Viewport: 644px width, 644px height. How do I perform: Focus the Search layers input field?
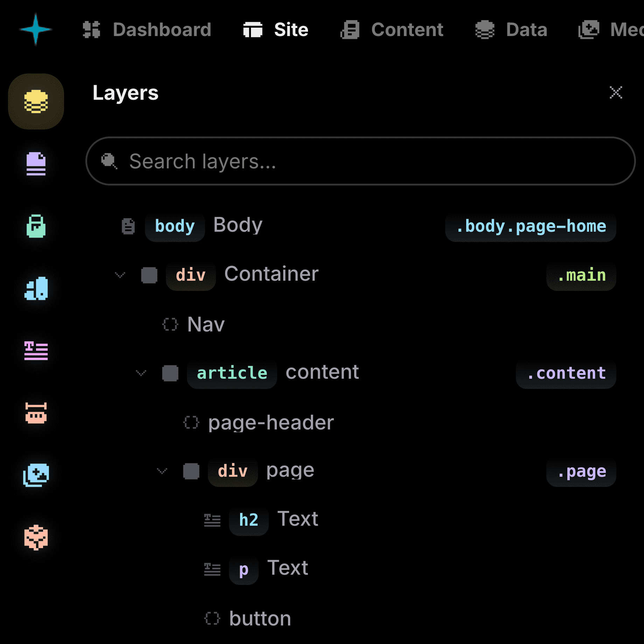[360, 161]
